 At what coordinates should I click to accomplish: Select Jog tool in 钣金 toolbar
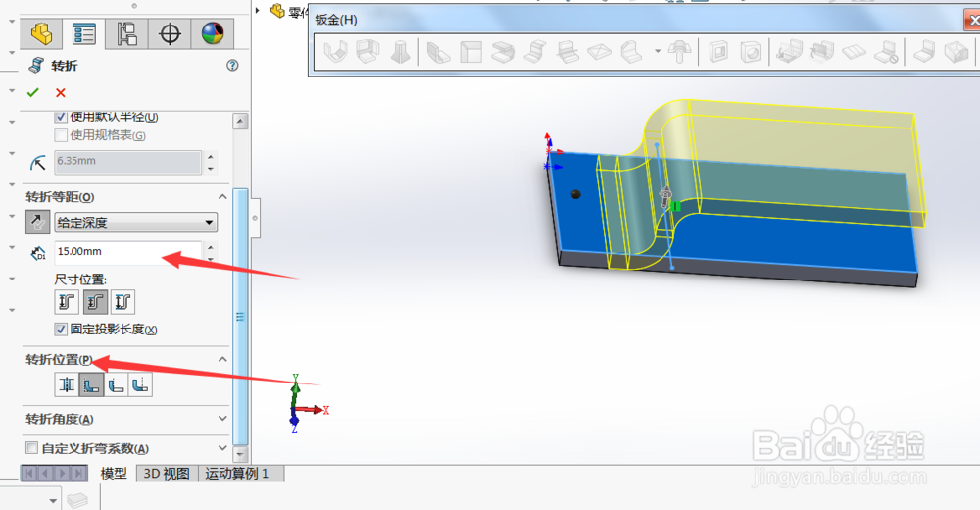pos(535,52)
